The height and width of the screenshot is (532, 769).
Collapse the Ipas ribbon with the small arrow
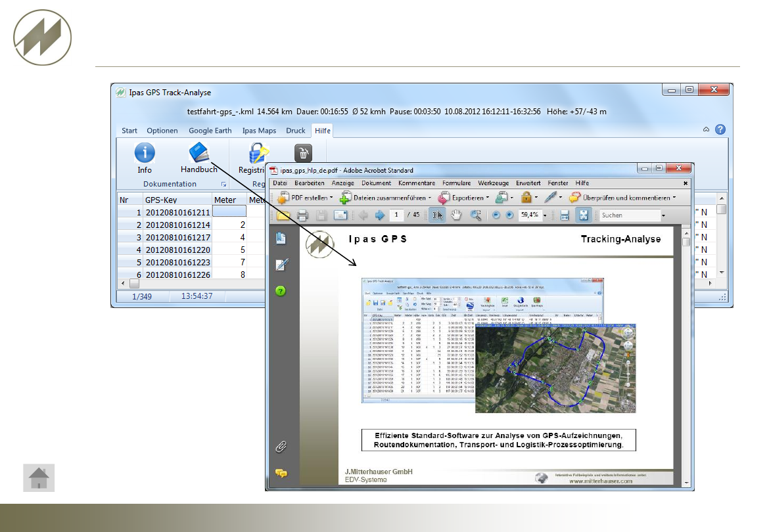[x=706, y=129]
